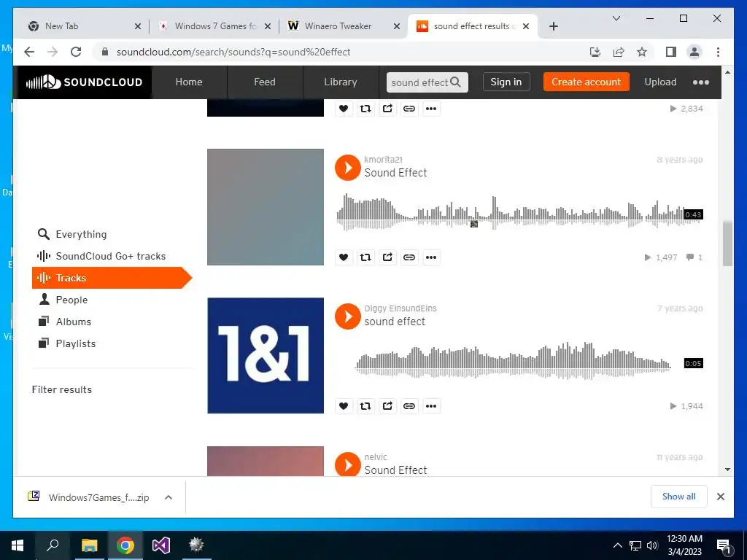
Task: Reload the SoundCloud page
Action: [76, 52]
